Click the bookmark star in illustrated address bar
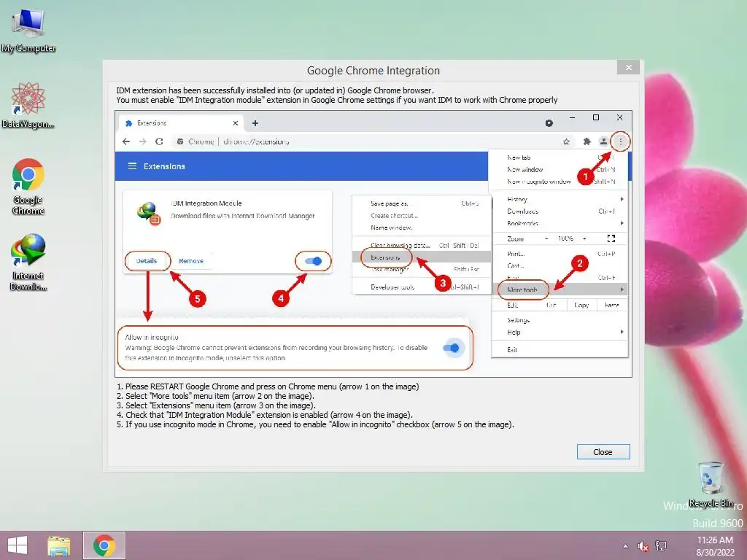 tap(566, 141)
